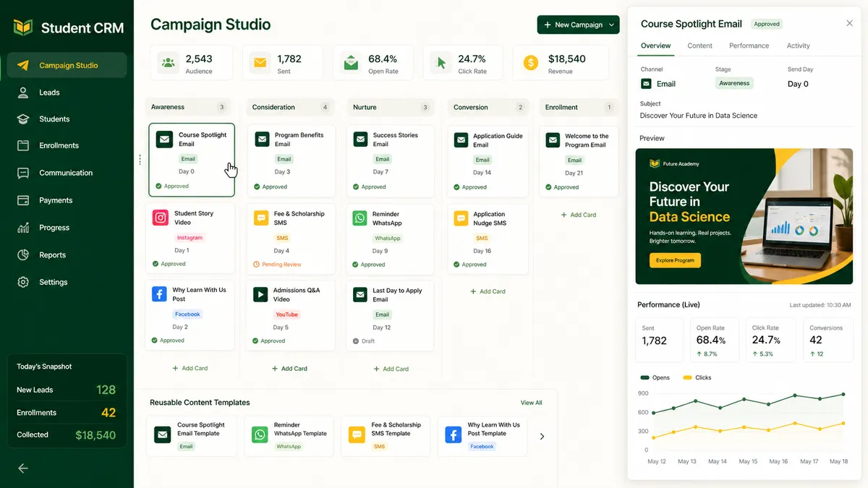
Task: Click Application Nudge SMS card icon
Action: (461, 218)
